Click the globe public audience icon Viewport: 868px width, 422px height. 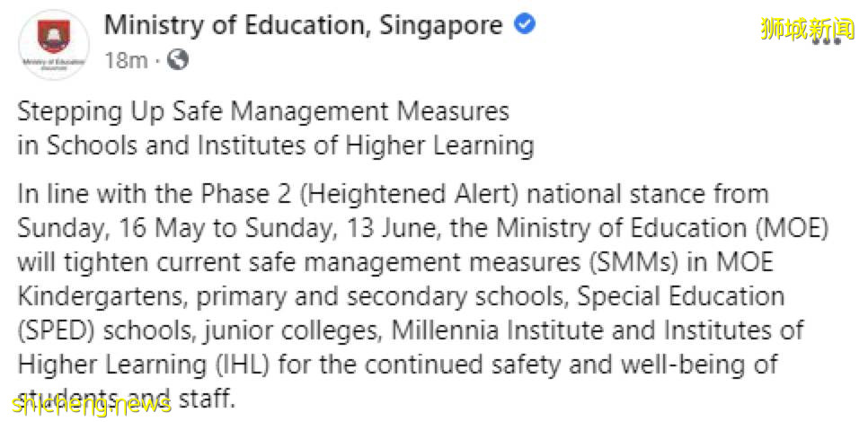178,61
